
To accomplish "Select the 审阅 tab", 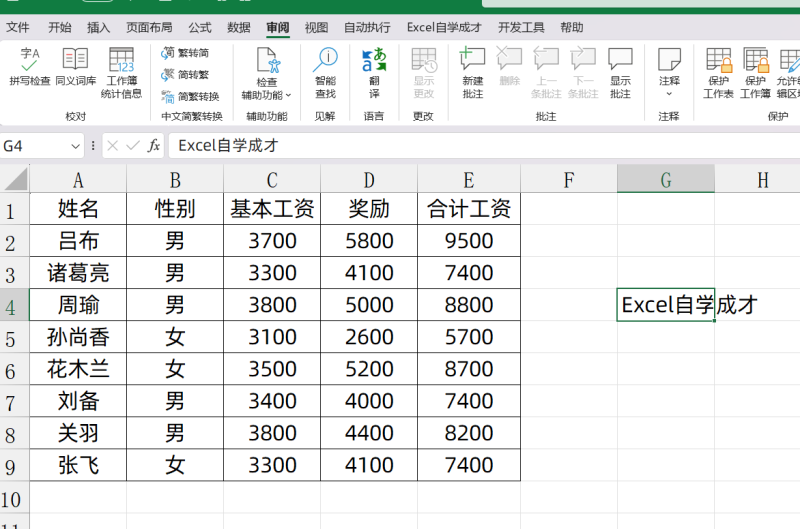I will tap(278, 27).
